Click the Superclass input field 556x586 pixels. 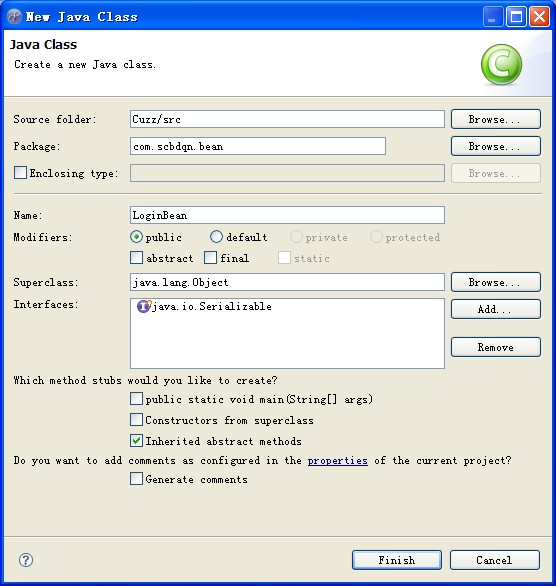[x=287, y=282]
